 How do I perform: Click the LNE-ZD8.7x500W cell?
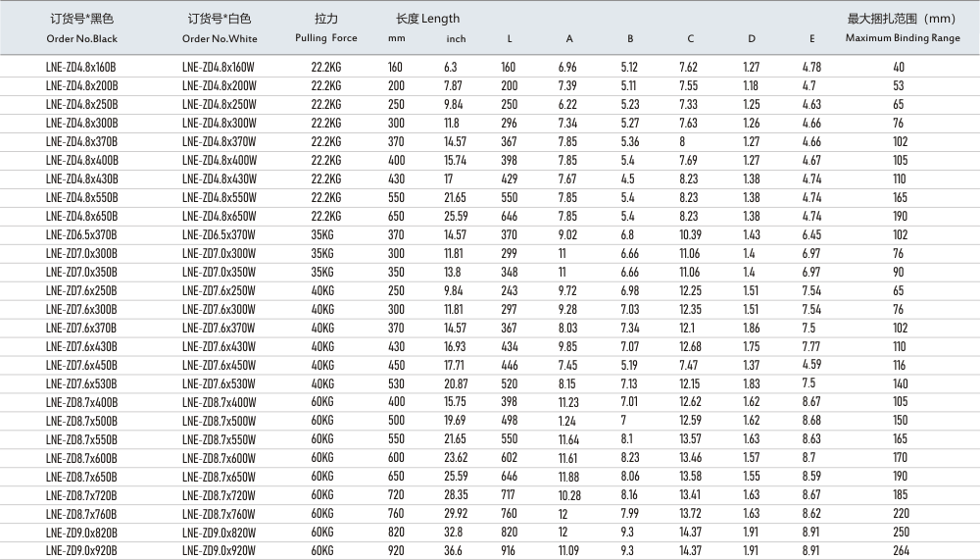[x=220, y=421]
